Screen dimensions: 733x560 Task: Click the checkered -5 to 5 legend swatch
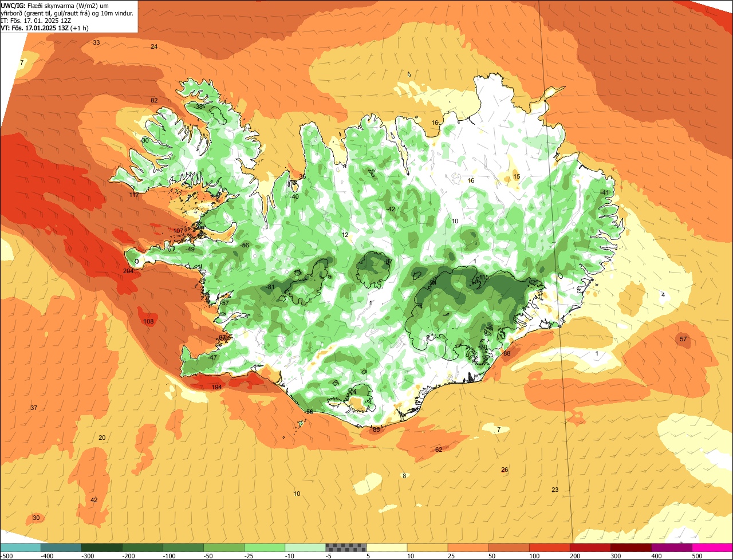pyautogui.click(x=346, y=547)
